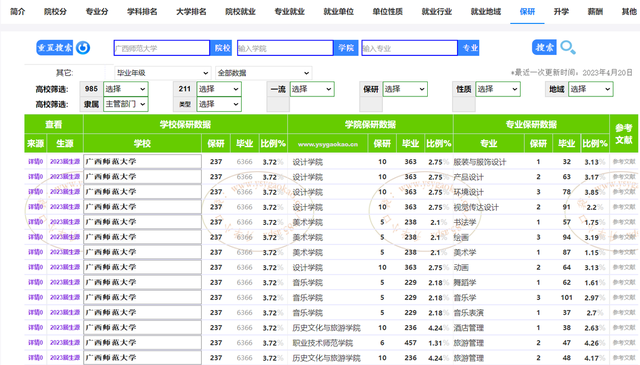Open 参考文献 link in 音乐表演 row
The width and height of the screenshot is (640, 365).
(624, 312)
